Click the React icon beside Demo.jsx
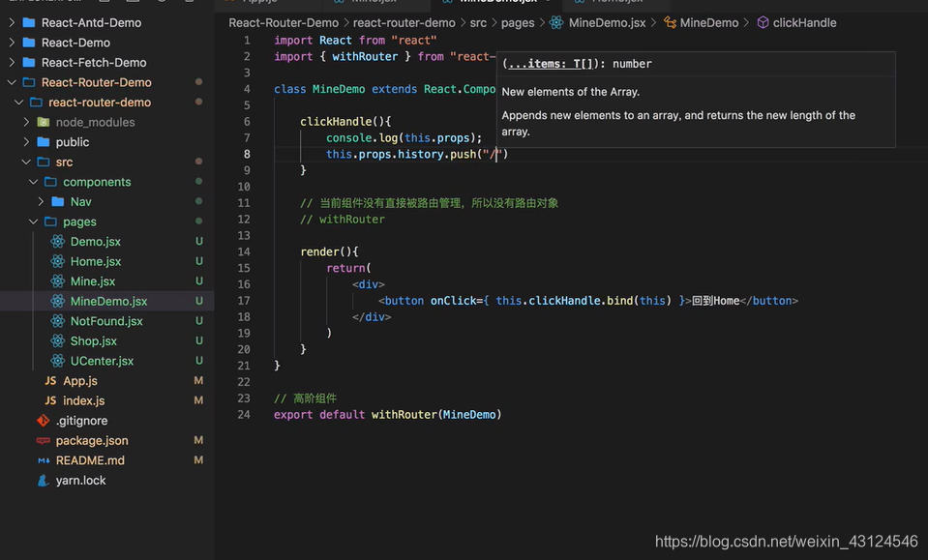Viewport: 928px width, 560px height. [x=57, y=241]
